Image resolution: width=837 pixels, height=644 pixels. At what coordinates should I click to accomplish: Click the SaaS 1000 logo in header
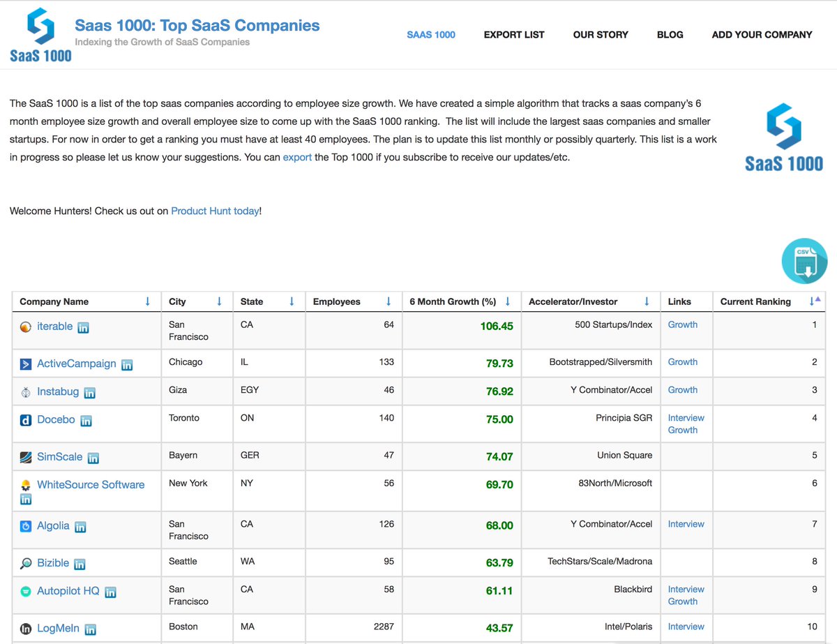40,35
